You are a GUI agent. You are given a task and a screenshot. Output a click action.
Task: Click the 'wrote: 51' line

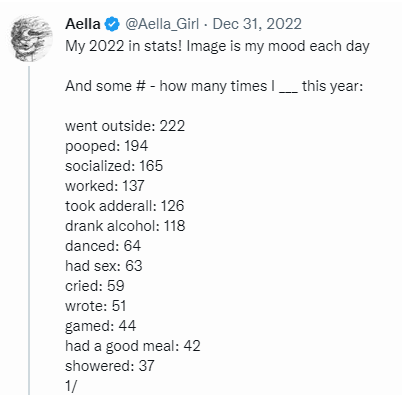coord(96,306)
